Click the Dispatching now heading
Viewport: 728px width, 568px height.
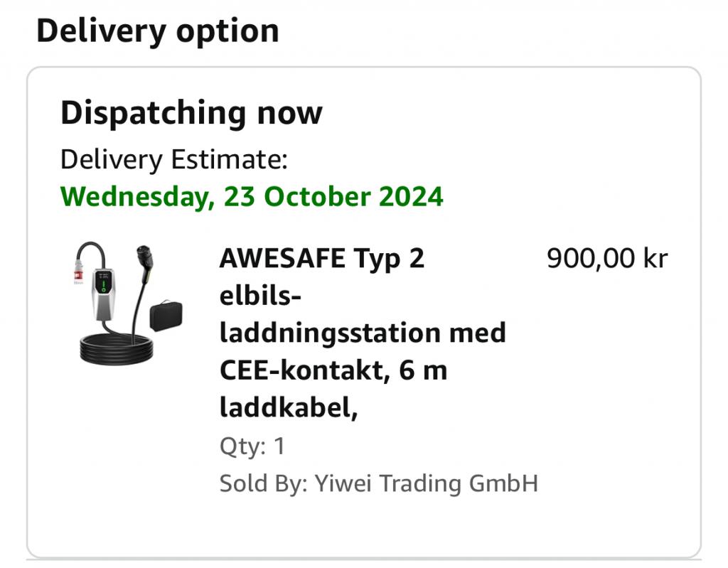[x=191, y=113]
